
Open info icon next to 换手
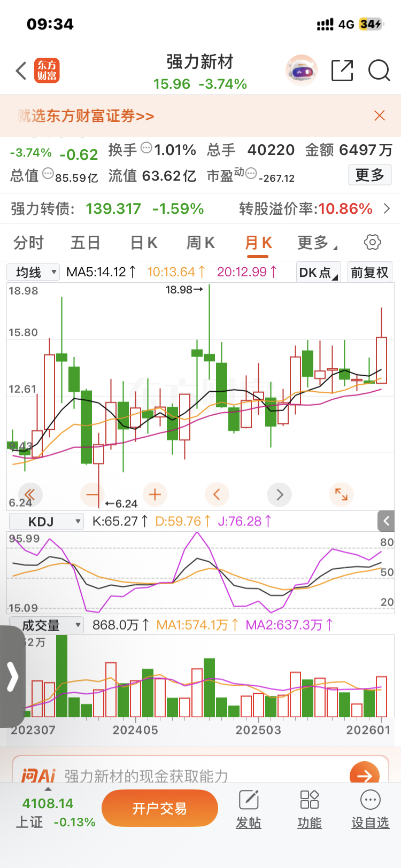(x=146, y=148)
